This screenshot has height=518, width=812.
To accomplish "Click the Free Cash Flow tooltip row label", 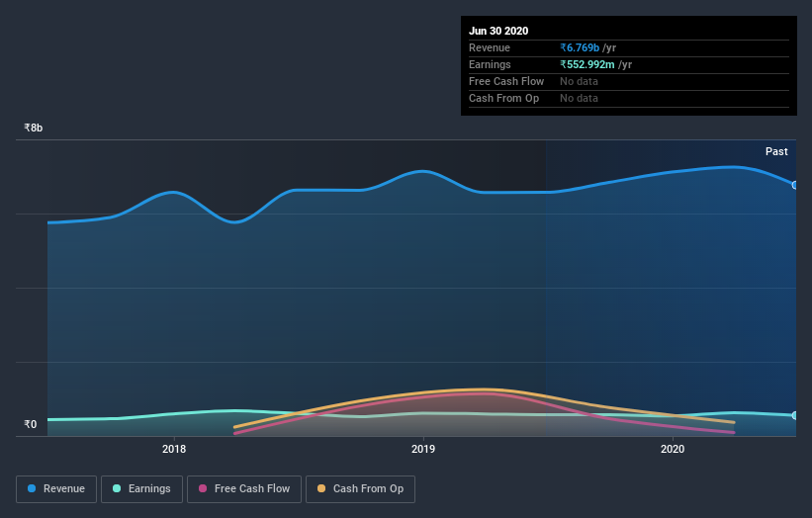I will tap(506, 81).
